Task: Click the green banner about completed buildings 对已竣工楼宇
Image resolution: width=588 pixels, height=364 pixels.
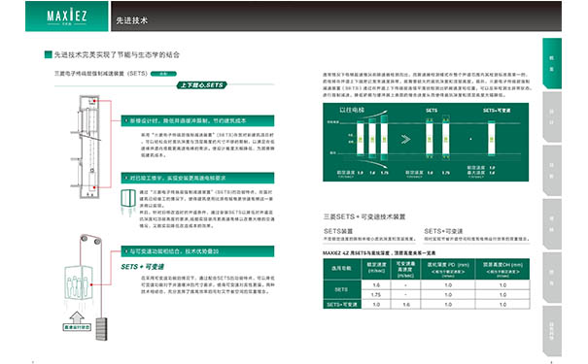Action: (x=197, y=178)
